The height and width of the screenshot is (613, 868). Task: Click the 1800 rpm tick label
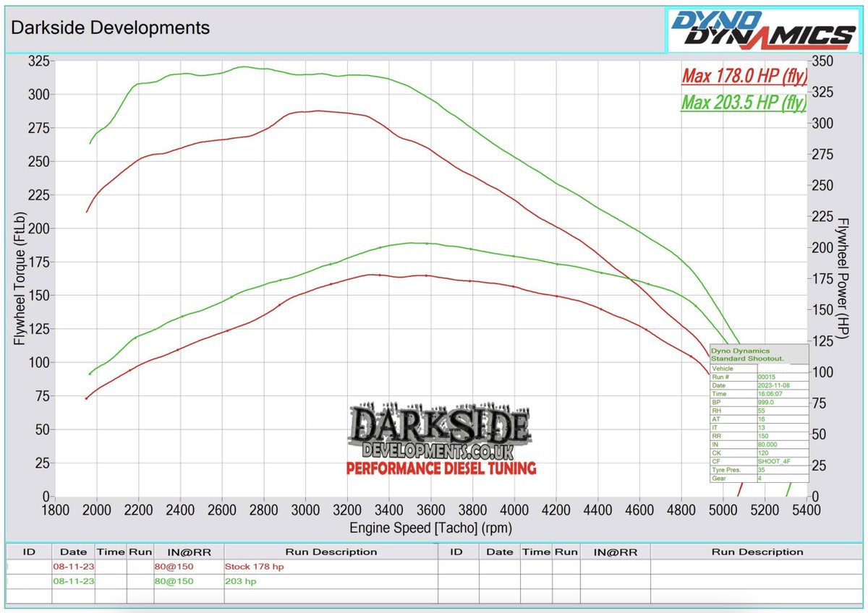coord(55,510)
